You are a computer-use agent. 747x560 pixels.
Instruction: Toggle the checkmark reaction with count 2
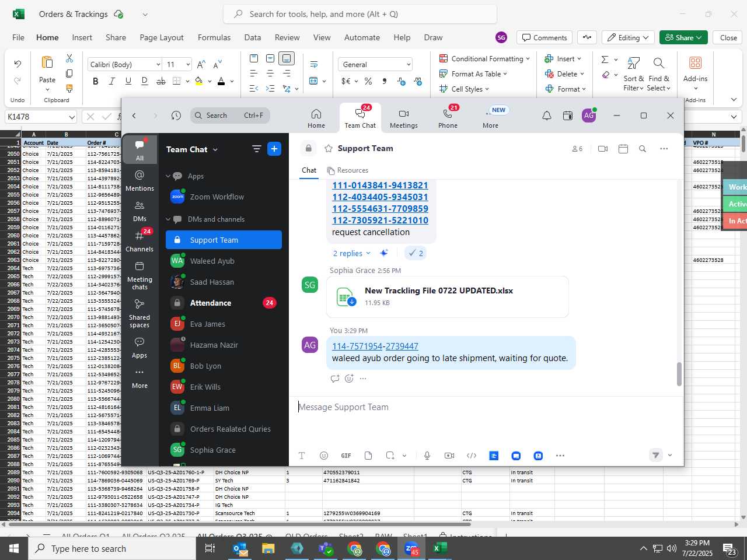tap(416, 253)
